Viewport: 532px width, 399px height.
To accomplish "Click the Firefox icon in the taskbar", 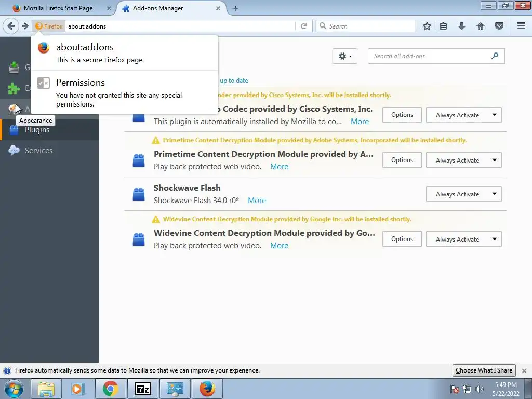I will (x=207, y=389).
